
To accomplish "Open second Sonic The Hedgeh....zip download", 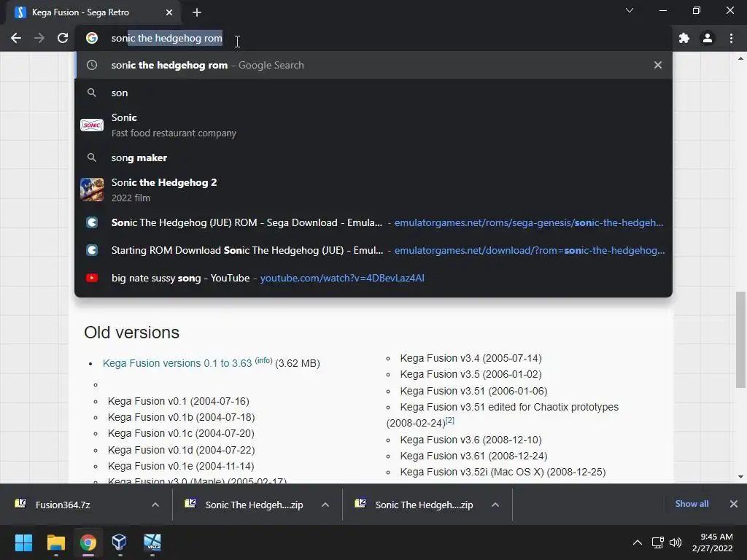I will coord(424,505).
